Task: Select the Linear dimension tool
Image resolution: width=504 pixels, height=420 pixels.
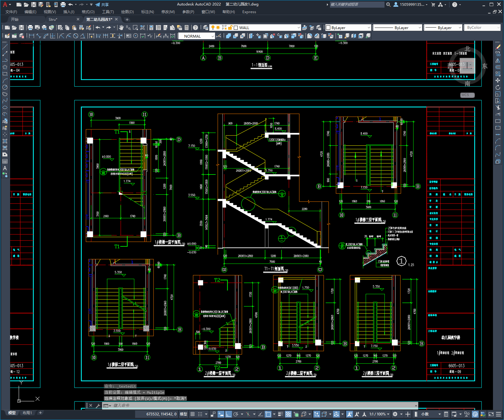Action: click(31, 36)
